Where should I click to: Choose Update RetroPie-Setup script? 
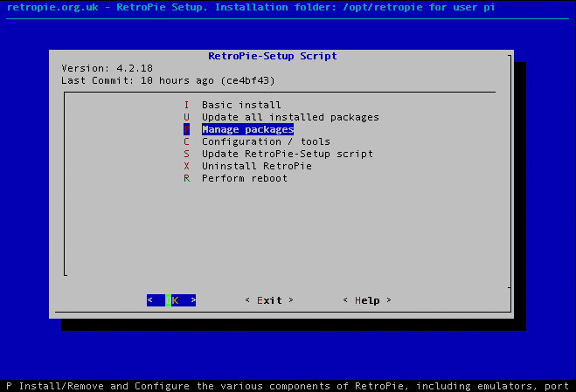pyautogui.click(x=288, y=154)
